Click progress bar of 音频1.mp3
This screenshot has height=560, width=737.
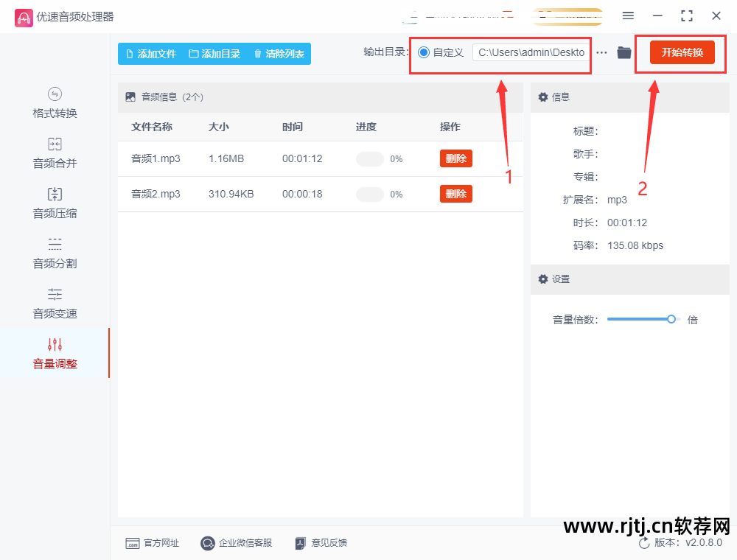coord(370,159)
